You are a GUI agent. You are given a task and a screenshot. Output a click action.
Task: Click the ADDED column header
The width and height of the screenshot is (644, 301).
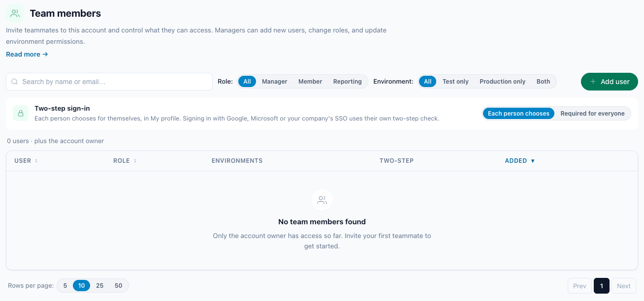coord(520,161)
